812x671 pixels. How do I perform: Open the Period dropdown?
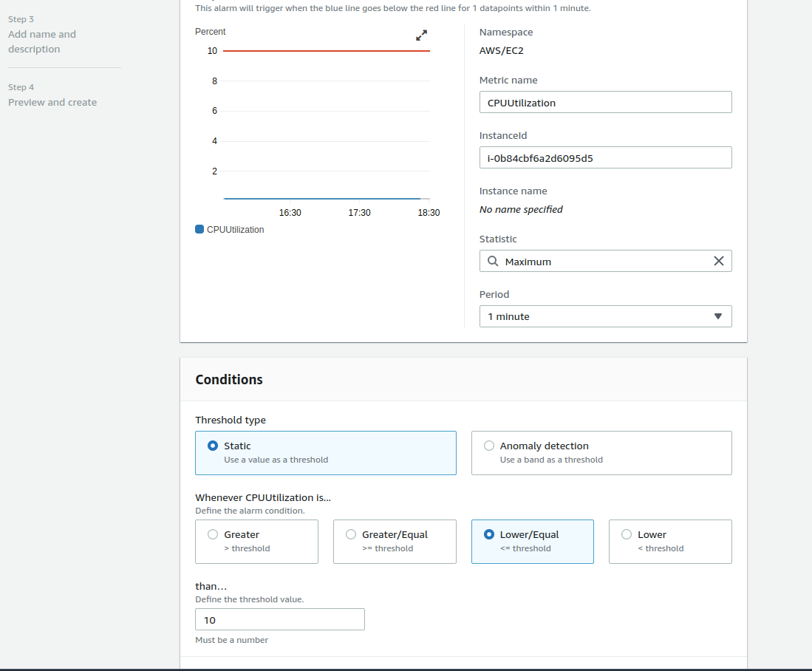pyautogui.click(x=604, y=316)
